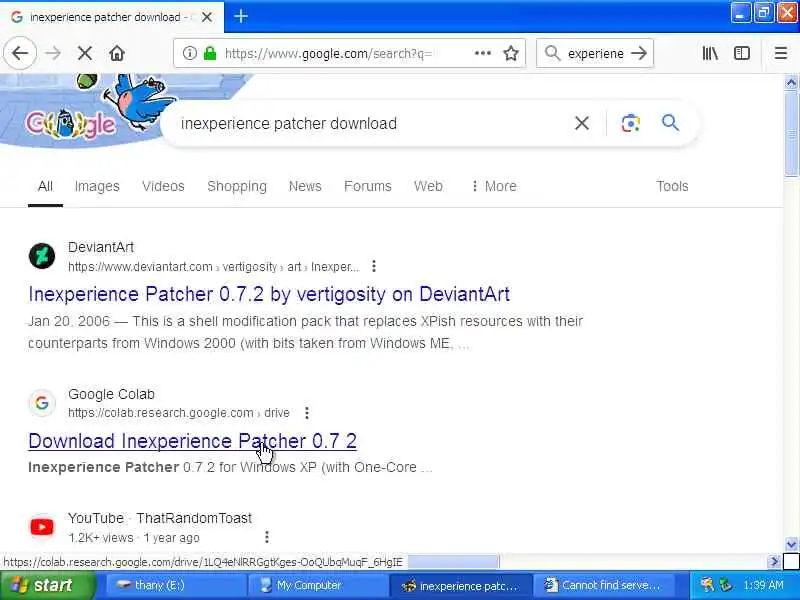Click the YouTube result icon
This screenshot has width=800, height=600.
[42, 527]
